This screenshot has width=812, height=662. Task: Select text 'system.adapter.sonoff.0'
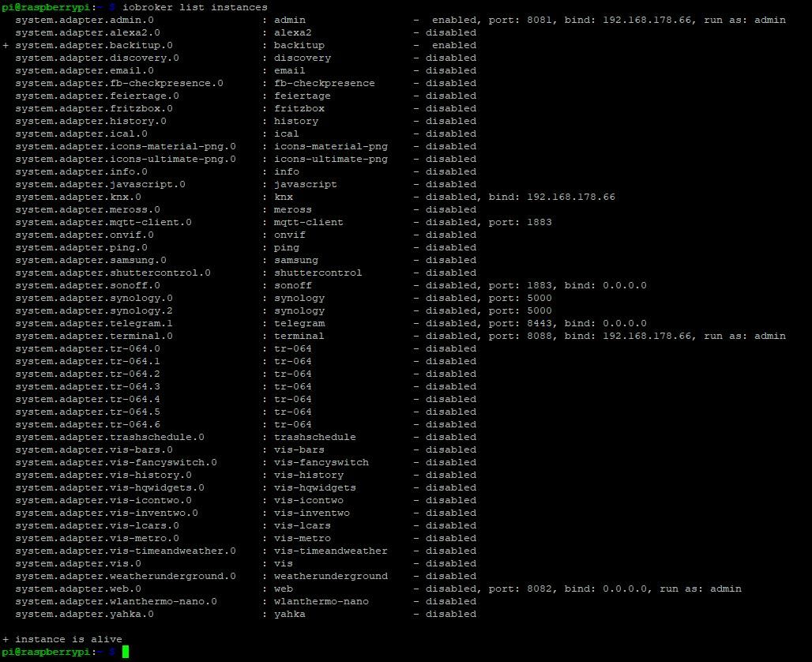[x=88, y=285]
